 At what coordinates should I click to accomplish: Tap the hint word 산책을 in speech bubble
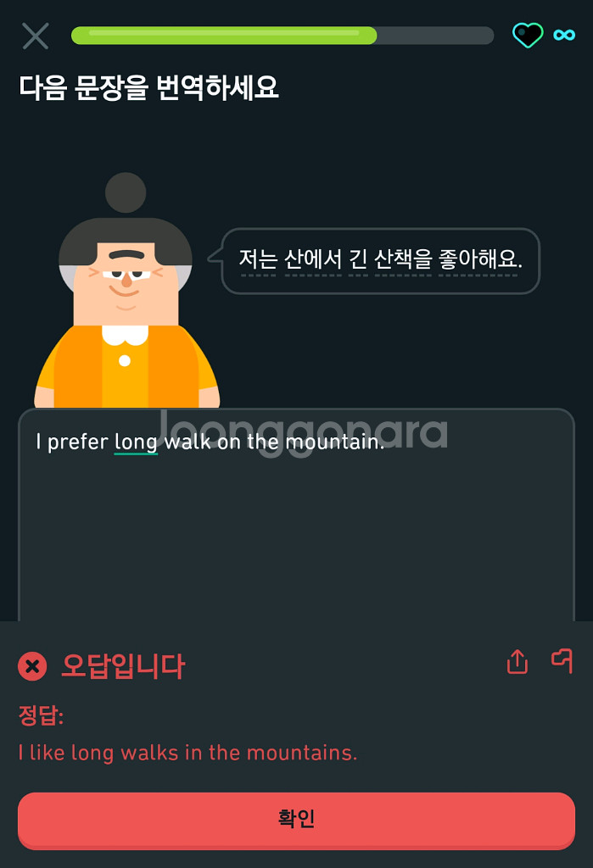tap(403, 259)
